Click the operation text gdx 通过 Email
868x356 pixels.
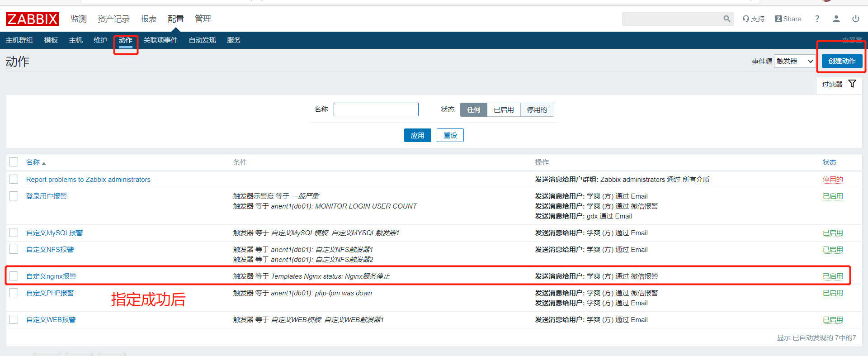pyautogui.click(x=609, y=216)
